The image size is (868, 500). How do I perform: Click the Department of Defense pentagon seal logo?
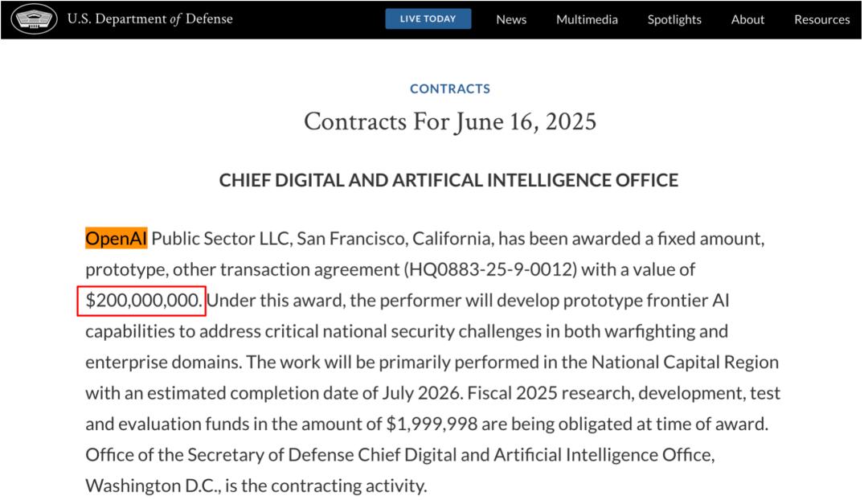pos(34,18)
